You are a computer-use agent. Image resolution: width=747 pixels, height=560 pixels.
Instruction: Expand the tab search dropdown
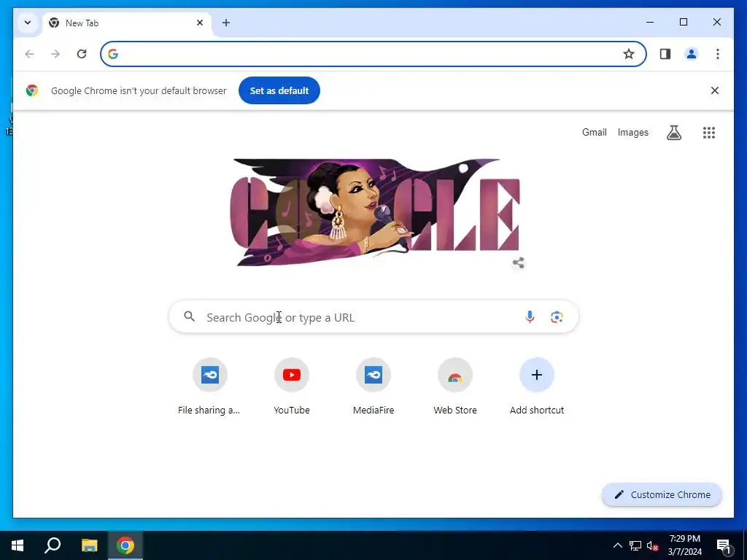[28, 23]
